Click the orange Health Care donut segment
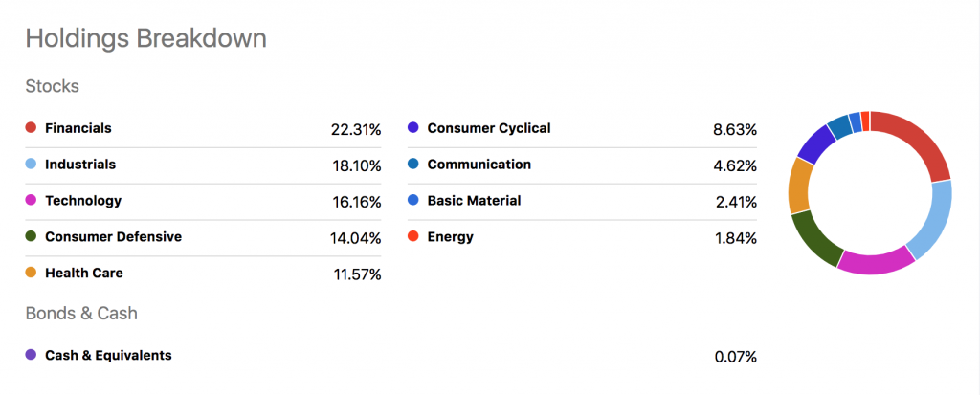980x395 pixels. click(x=799, y=187)
